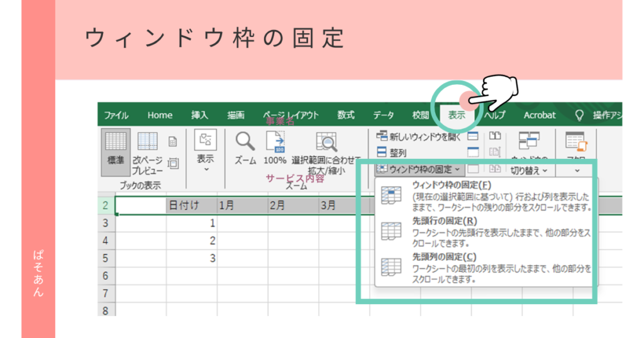Click 選択範囲に合わせて拡大/縮小 icon
644x338 pixels.
coord(326,143)
